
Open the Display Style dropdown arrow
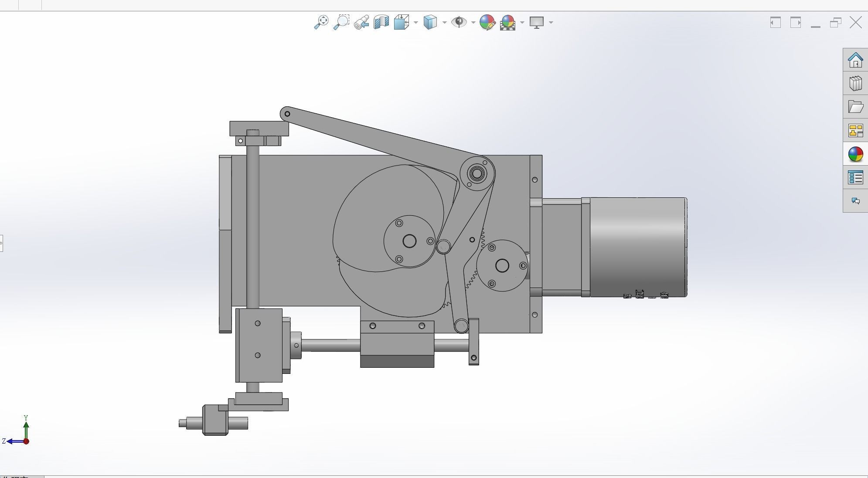445,22
